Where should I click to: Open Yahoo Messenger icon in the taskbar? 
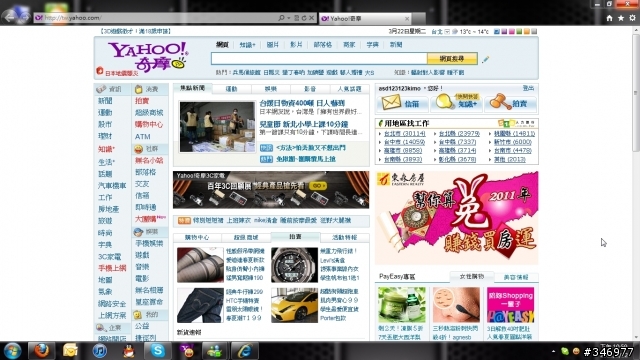[187, 351]
